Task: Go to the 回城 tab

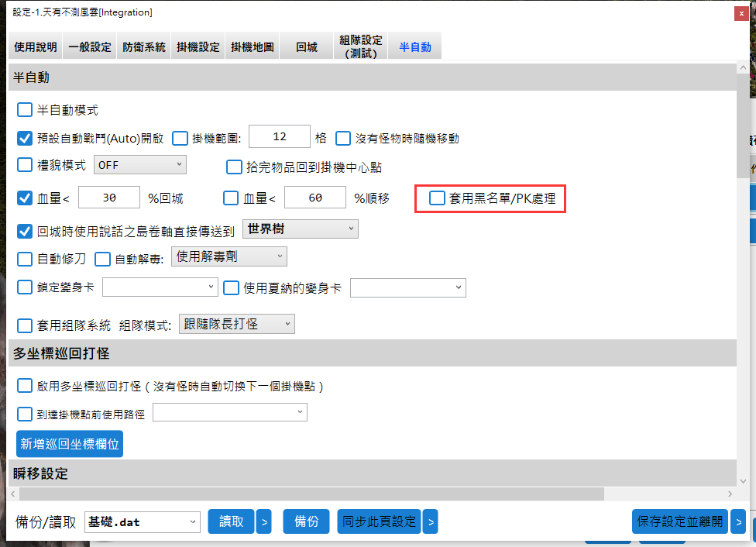Action: [x=307, y=46]
